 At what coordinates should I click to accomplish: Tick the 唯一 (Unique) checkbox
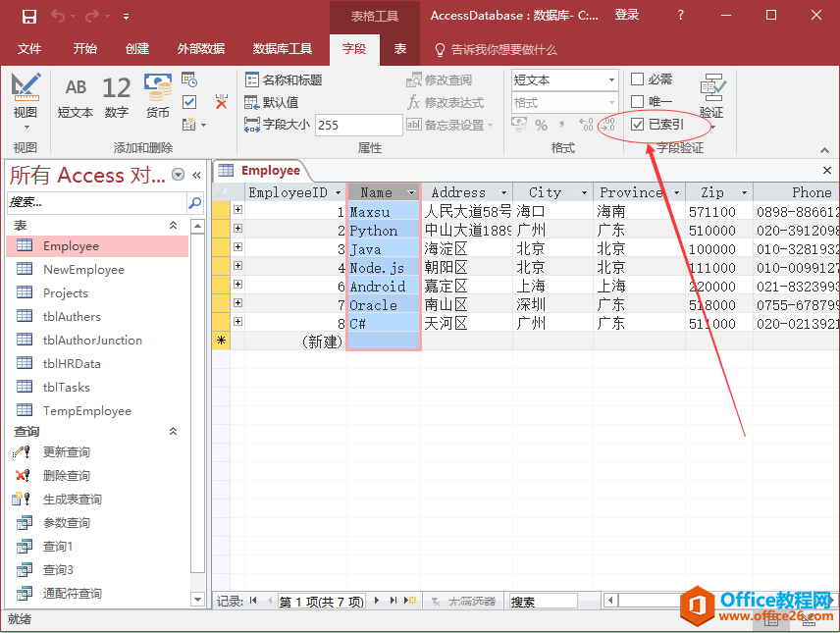click(638, 102)
